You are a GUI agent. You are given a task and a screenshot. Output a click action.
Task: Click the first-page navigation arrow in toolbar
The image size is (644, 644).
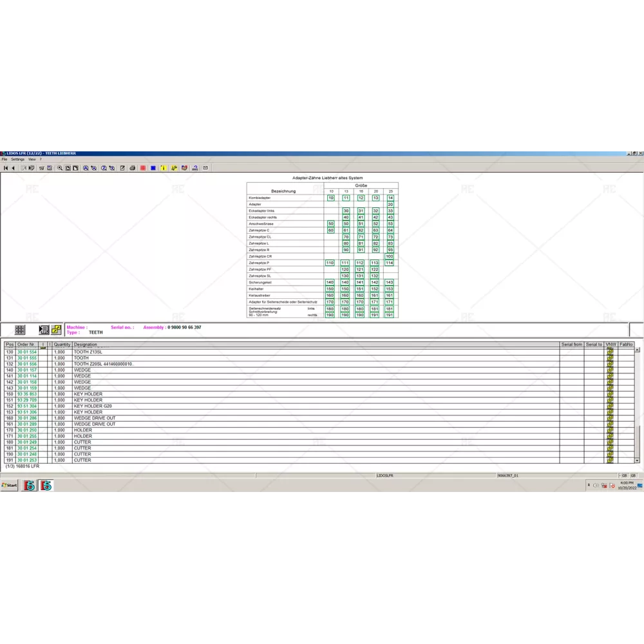click(6, 168)
